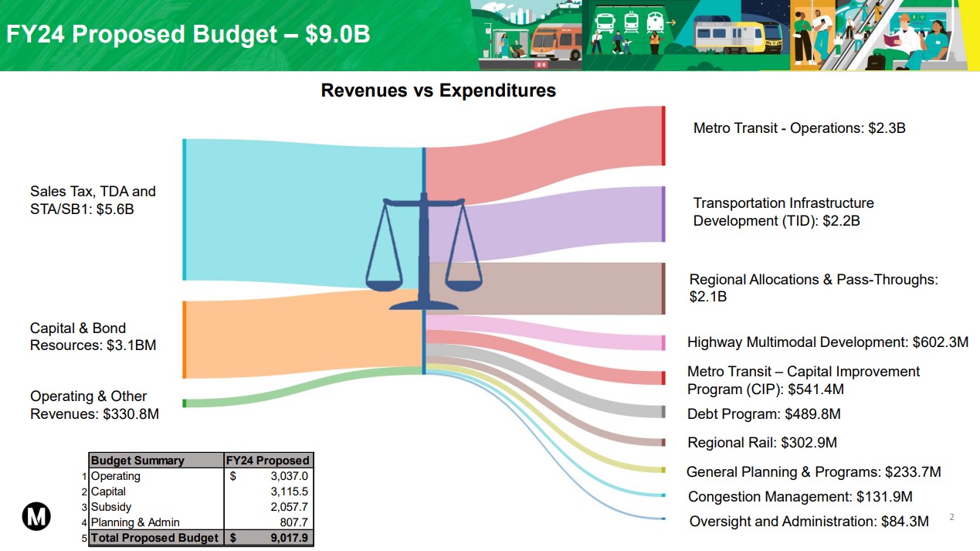Select the Total Proposed Budget table row
Viewport: 980px width, 551px height.
[x=201, y=538]
